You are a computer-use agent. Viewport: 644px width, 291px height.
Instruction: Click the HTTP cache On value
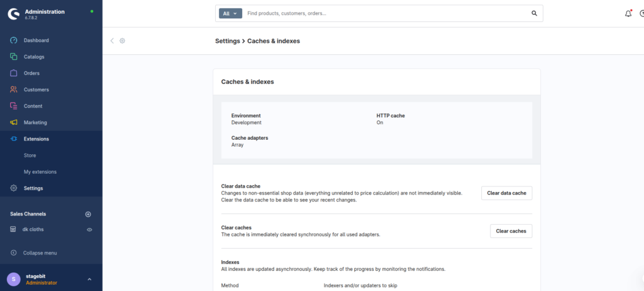point(380,123)
